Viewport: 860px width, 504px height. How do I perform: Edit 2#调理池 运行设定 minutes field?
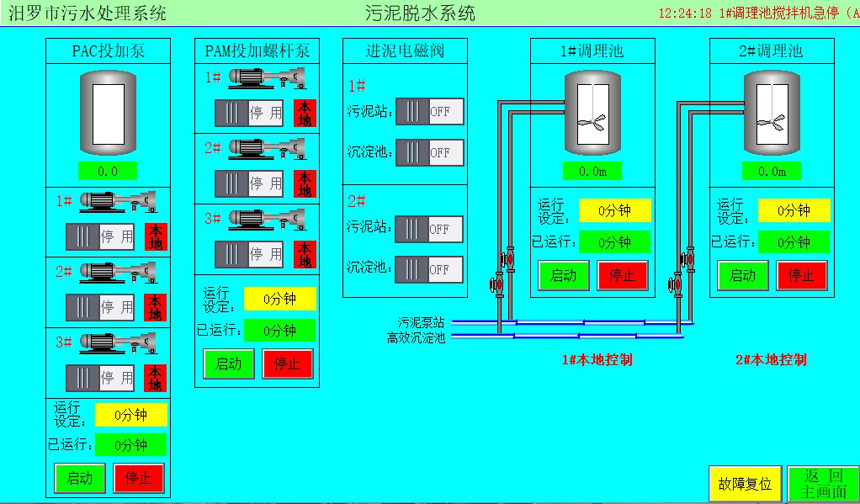point(794,210)
